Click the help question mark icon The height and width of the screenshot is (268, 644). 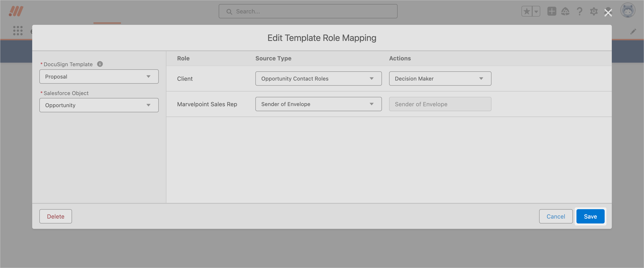[580, 11]
